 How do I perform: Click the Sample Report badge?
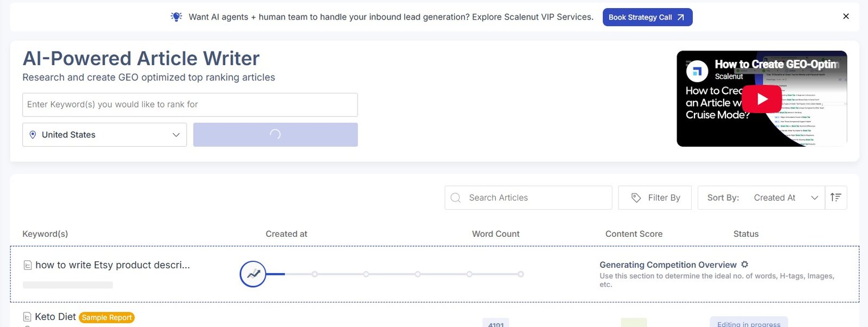(107, 317)
